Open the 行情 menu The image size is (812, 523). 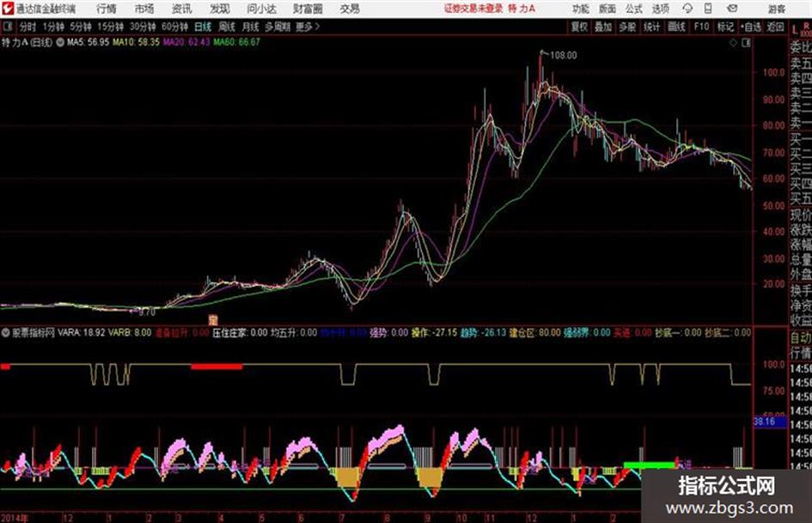(107, 9)
